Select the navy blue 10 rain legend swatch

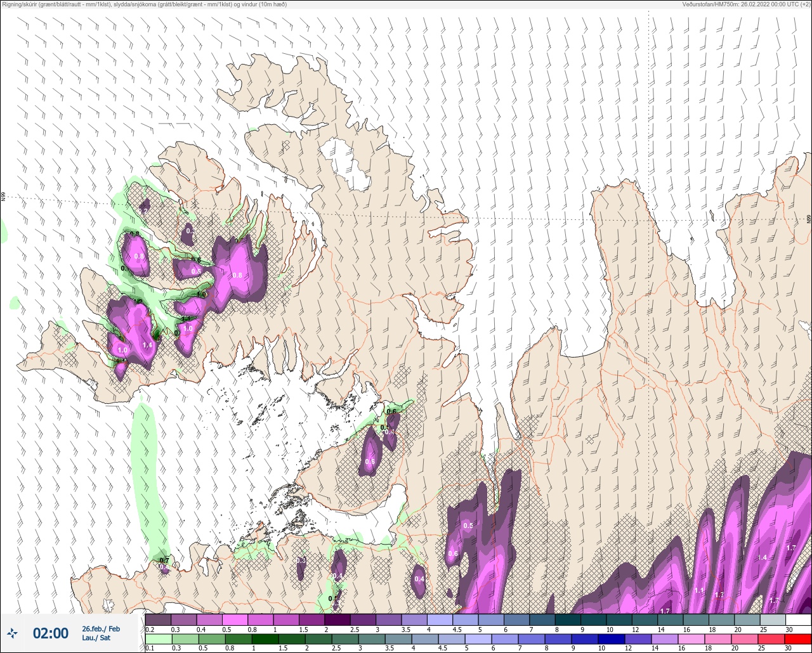coord(612,638)
